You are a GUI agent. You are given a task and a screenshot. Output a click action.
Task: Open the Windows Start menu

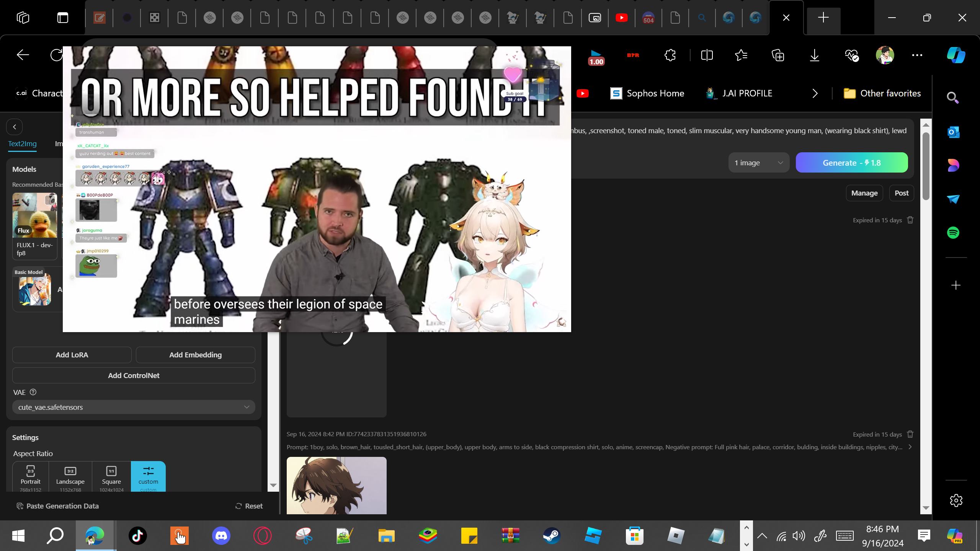pyautogui.click(x=18, y=535)
